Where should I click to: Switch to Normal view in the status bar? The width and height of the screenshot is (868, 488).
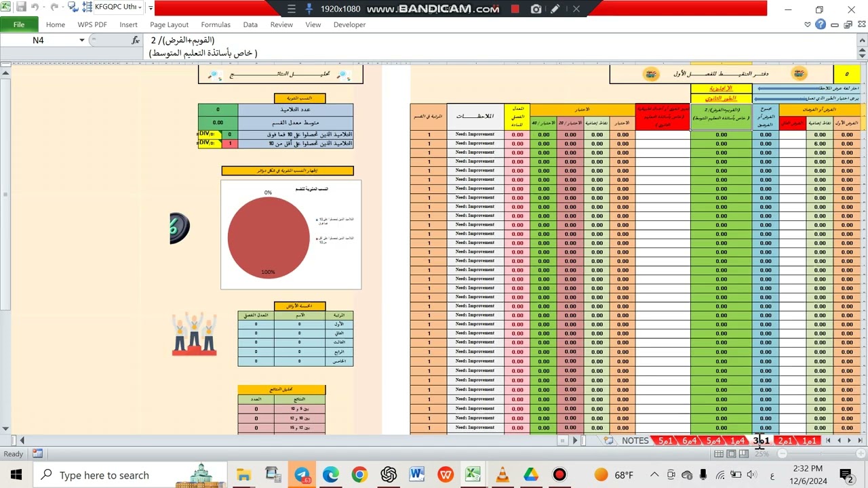tap(719, 454)
